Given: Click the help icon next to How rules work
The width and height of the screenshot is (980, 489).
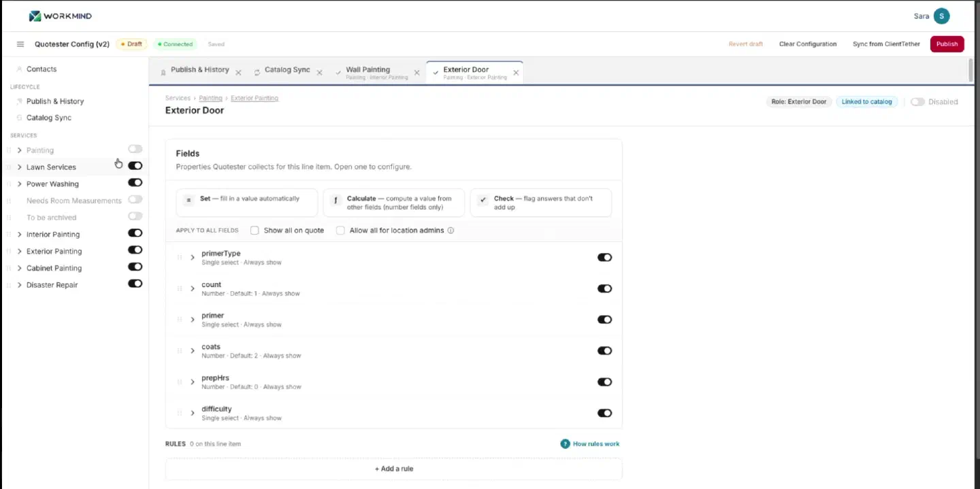Looking at the screenshot, I should tap(565, 444).
